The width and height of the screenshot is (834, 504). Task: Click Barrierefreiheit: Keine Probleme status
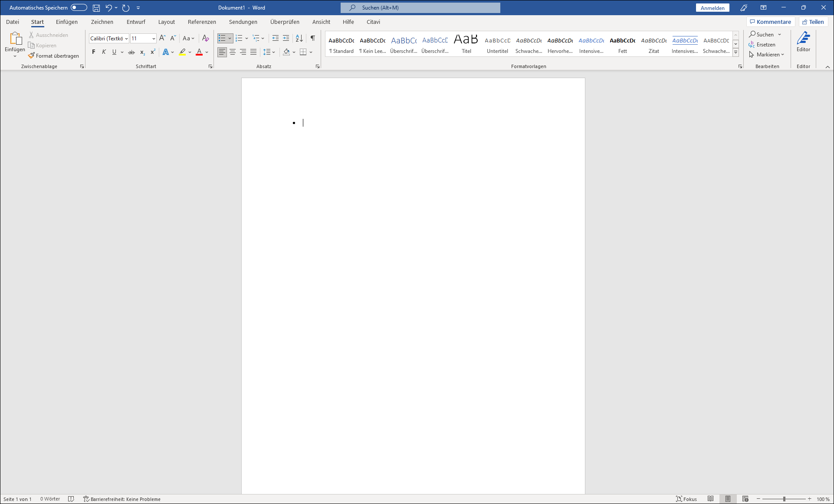click(x=122, y=499)
